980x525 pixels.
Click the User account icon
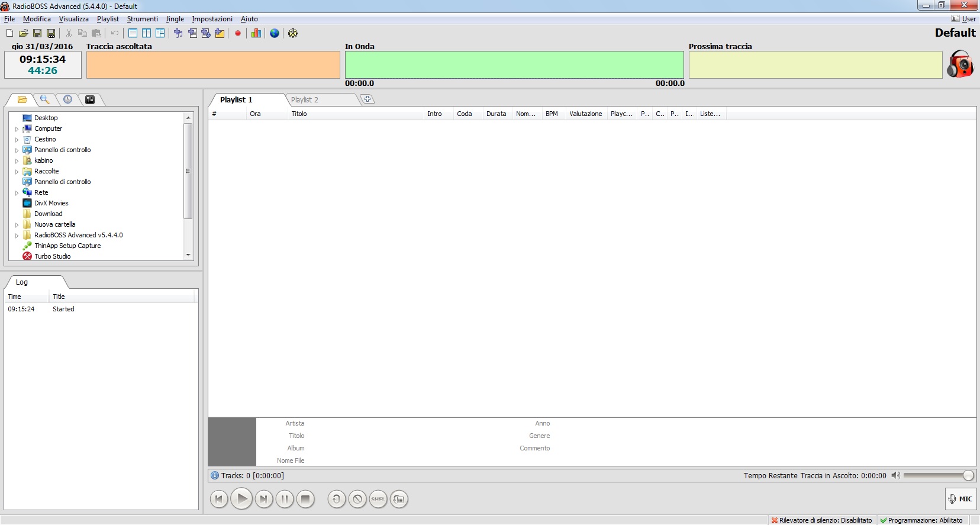pyautogui.click(x=963, y=19)
